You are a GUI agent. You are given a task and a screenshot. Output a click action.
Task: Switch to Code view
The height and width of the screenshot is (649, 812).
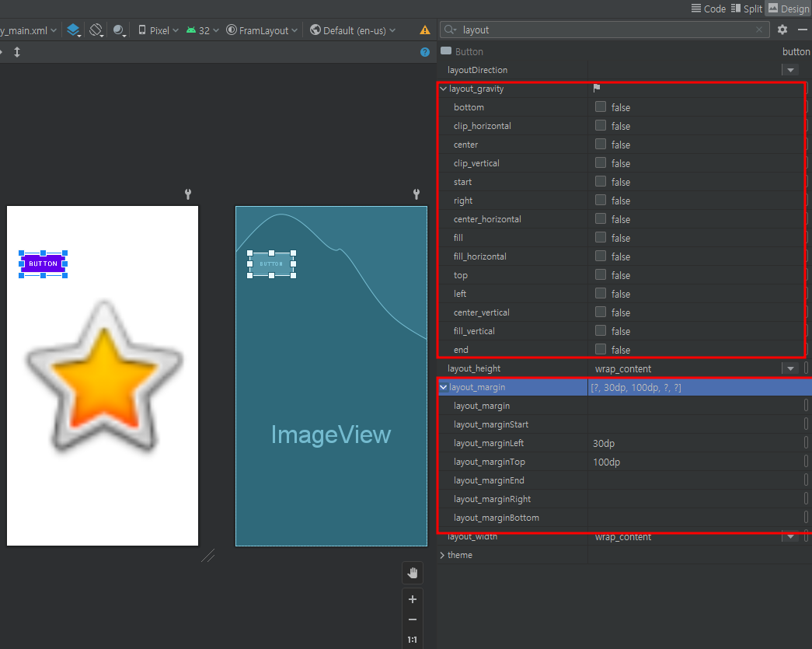[x=709, y=9]
